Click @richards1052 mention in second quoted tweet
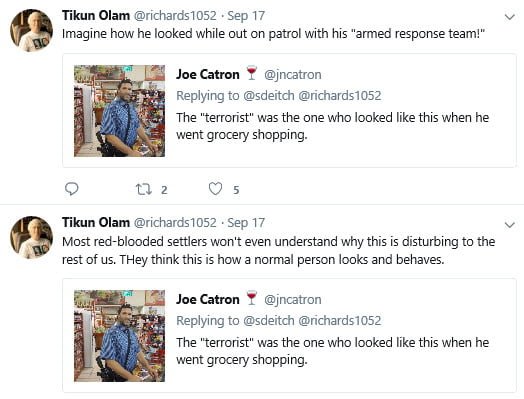Image resolution: width=524 pixels, height=399 pixels. pos(340,320)
